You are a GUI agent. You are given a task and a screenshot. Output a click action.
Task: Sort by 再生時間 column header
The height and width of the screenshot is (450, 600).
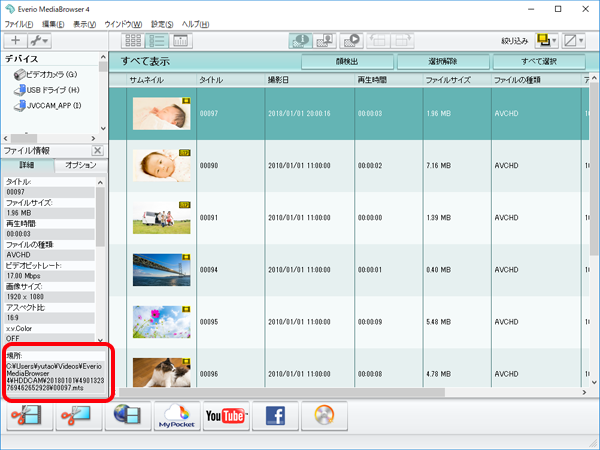coord(389,80)
